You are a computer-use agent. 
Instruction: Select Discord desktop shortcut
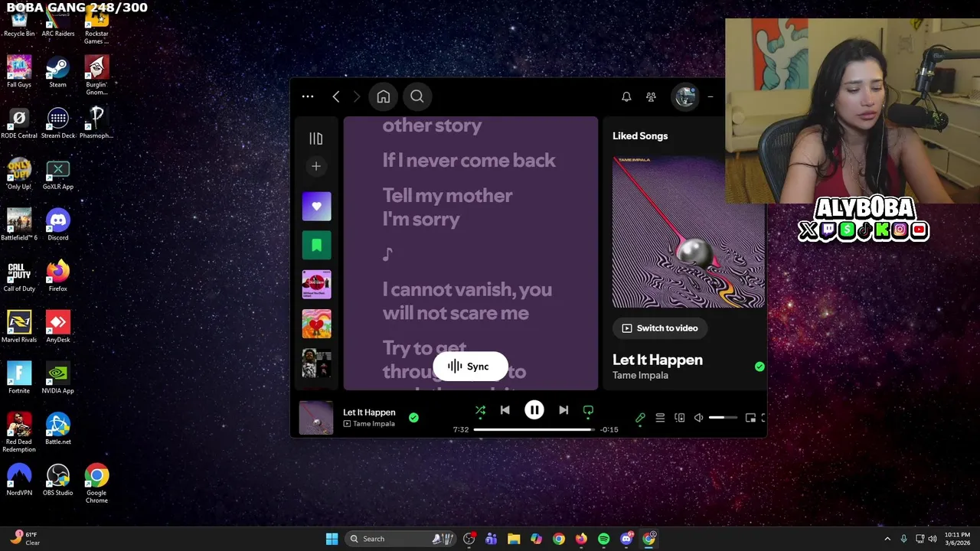coord(58,225)
